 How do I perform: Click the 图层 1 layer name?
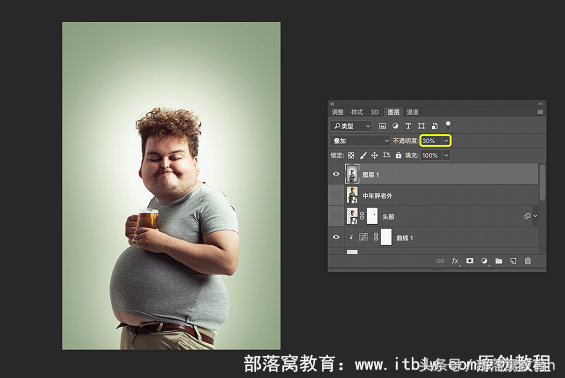click(371, 175)
